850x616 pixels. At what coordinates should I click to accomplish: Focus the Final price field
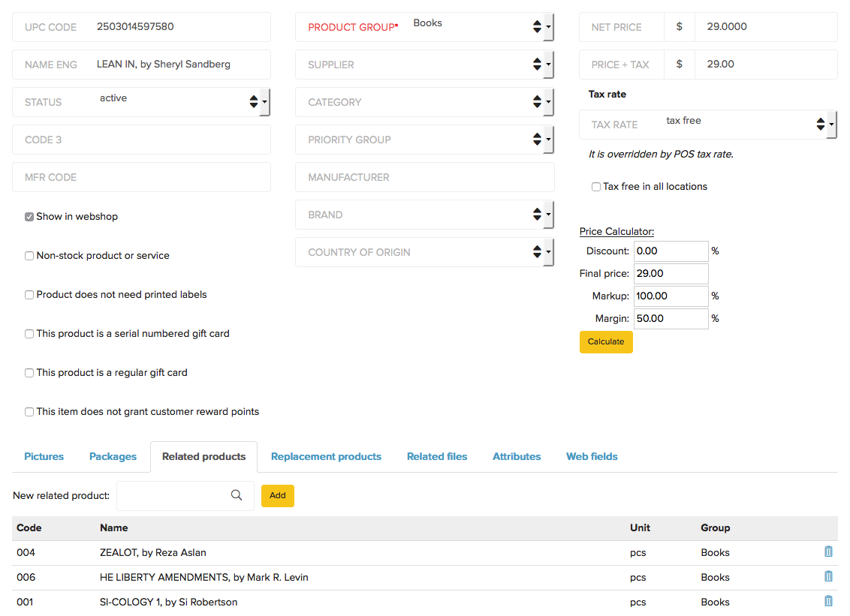point(671,274)
